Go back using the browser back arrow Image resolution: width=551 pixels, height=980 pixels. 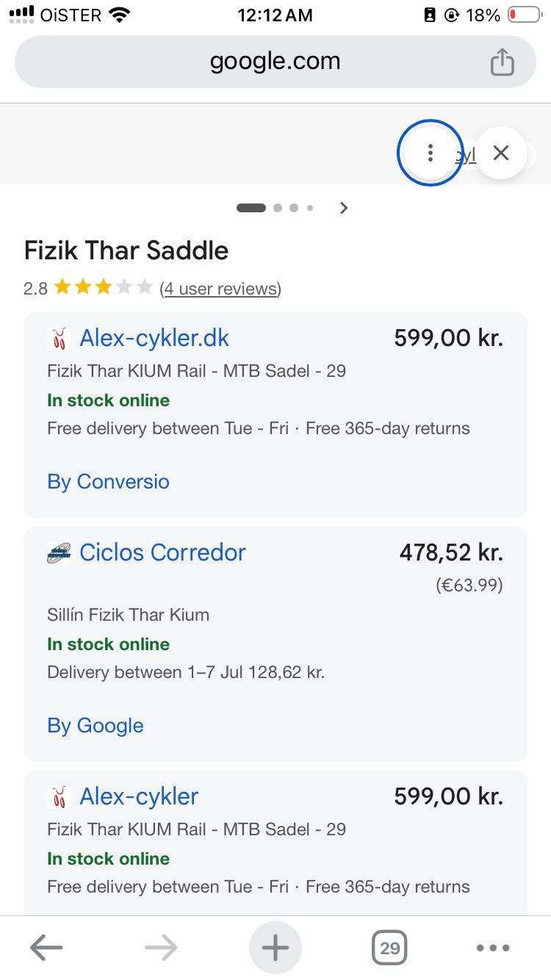[46, 948]
